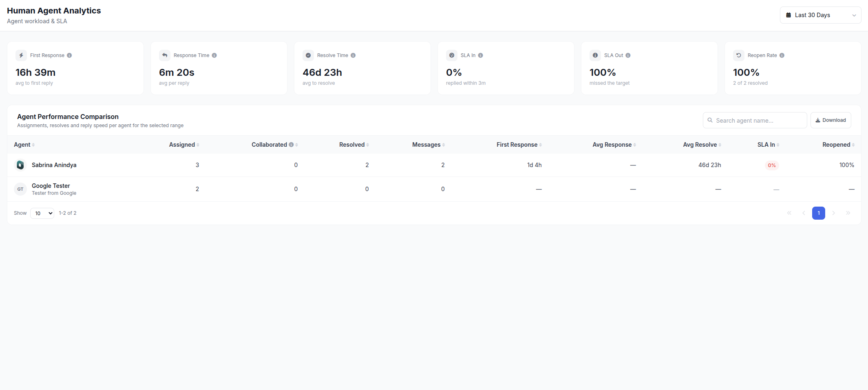
Task: Click the Reopen Rate refresh icon
Action: pyautogui.click(x=739, y=55)
